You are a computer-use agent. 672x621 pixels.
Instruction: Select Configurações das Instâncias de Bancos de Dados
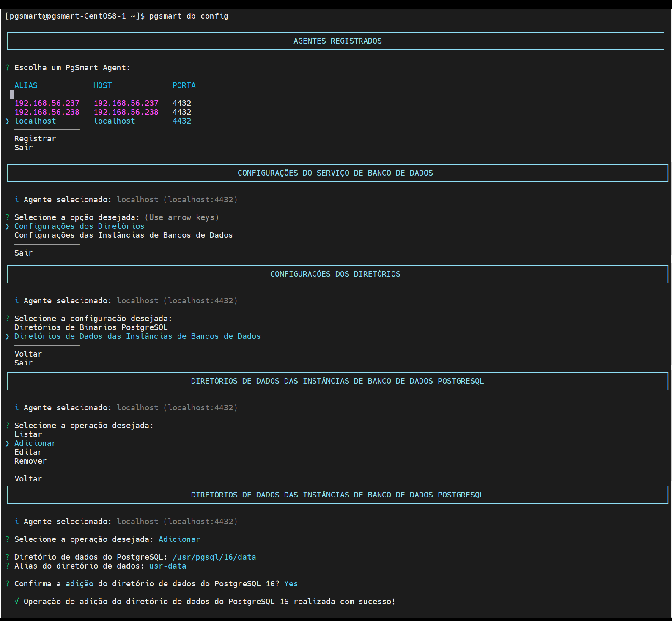[x=123, y=235]
